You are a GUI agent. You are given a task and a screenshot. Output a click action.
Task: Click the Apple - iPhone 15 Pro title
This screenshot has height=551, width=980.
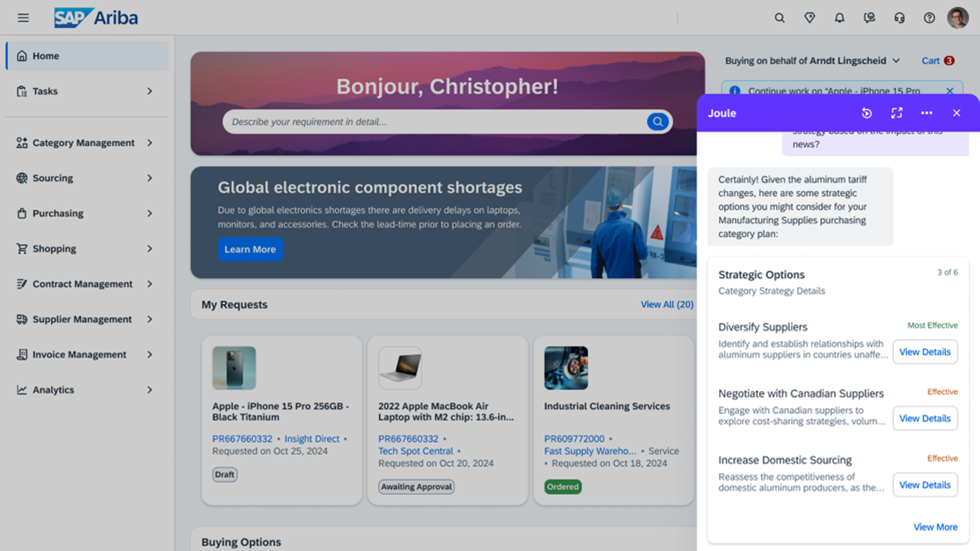[x=281, y=411]
